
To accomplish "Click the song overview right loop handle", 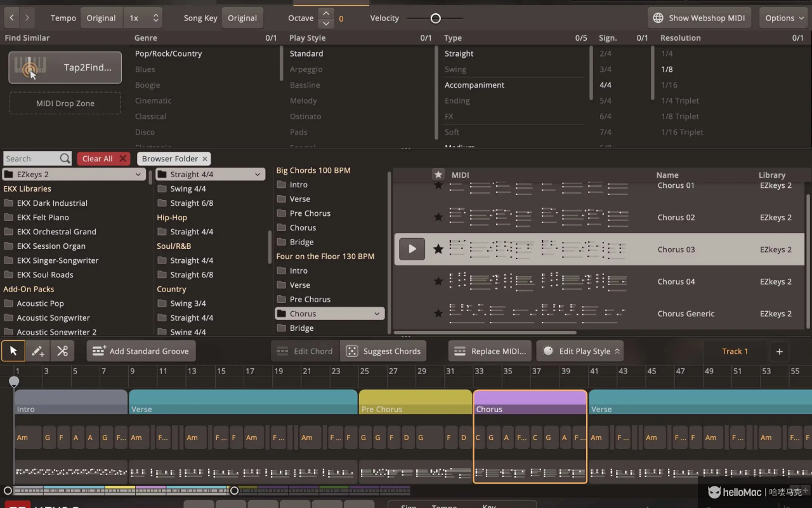I will click(x=234, y=490).
